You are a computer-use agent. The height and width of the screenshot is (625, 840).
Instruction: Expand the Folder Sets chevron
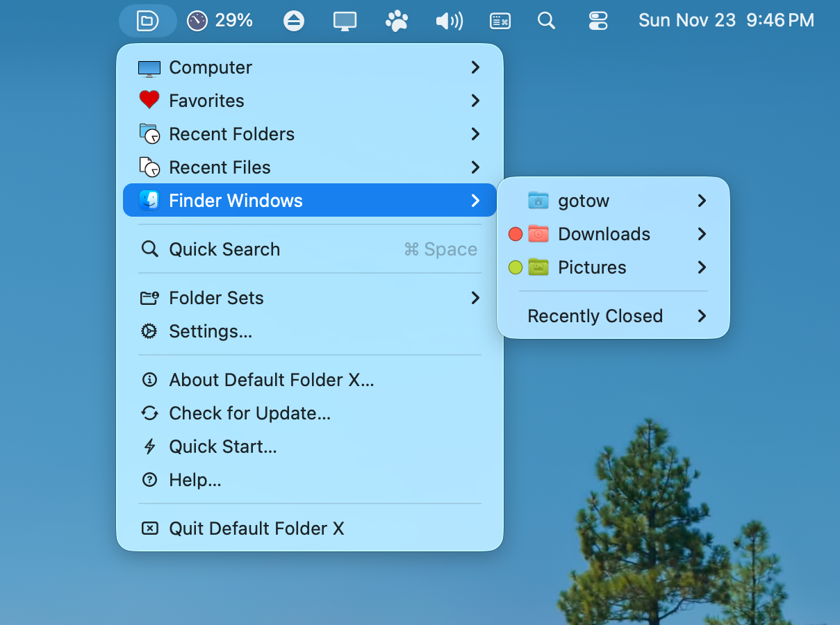tap(475, 298)
